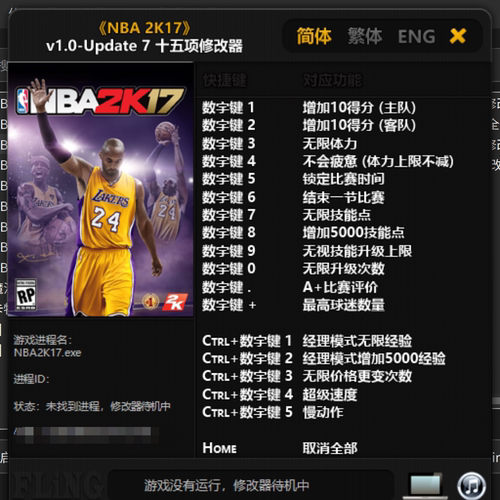The height and width of the screenshot is (500, 500).
Task: Click the 进程ID label
Action: coord(31,379)
